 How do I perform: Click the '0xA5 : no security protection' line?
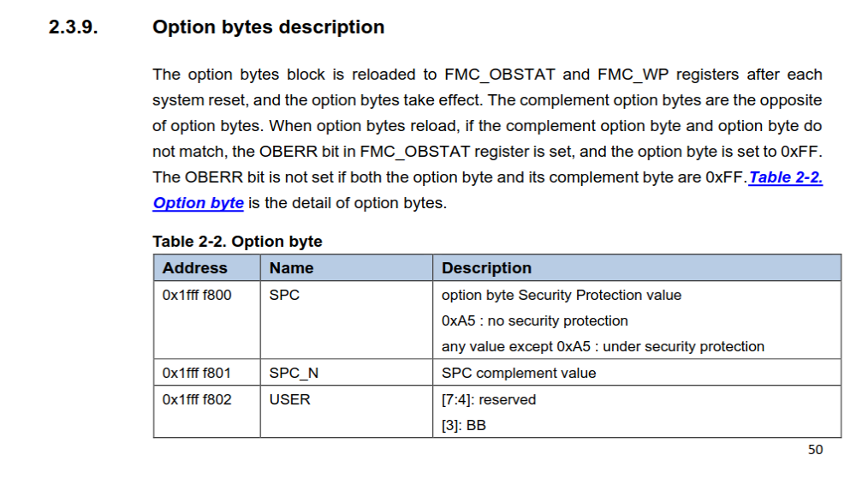[x=535, y=321]
